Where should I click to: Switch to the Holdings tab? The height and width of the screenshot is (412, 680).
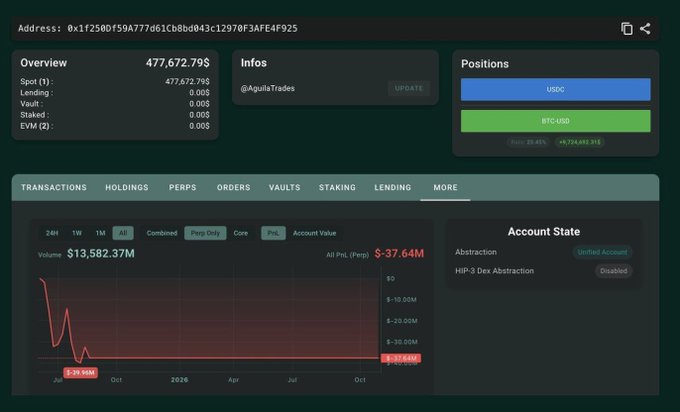pos(127,187)
